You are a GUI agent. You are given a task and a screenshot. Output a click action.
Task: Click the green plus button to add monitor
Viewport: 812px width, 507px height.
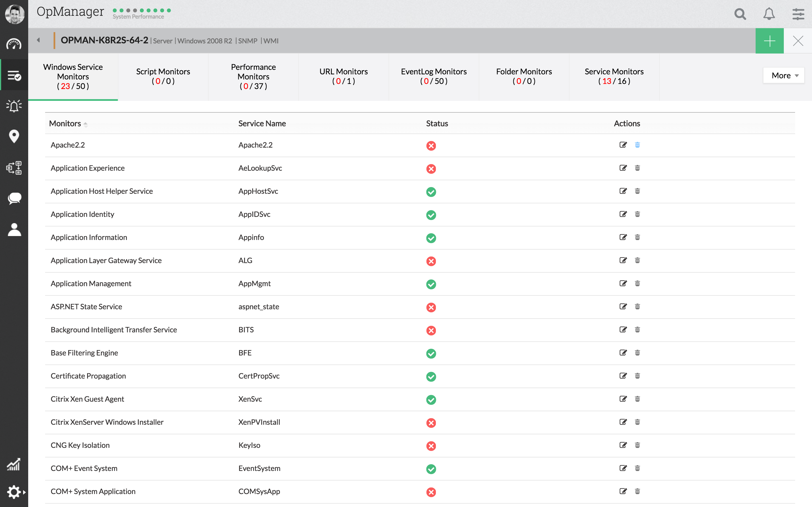(x=769, y=41)
